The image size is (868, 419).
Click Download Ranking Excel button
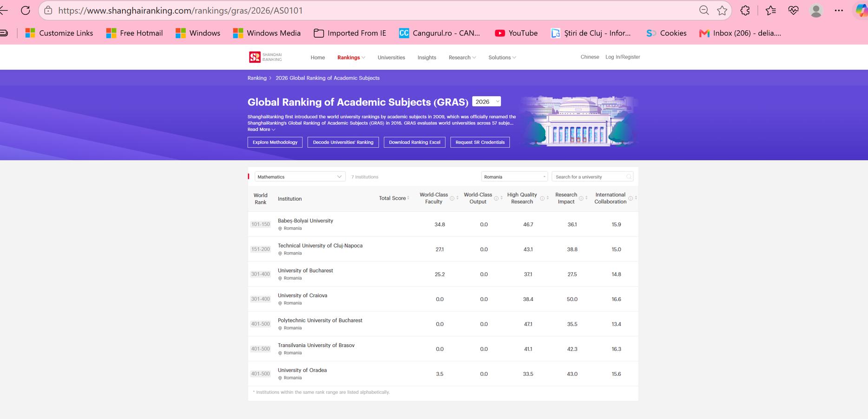coord(414,142)
